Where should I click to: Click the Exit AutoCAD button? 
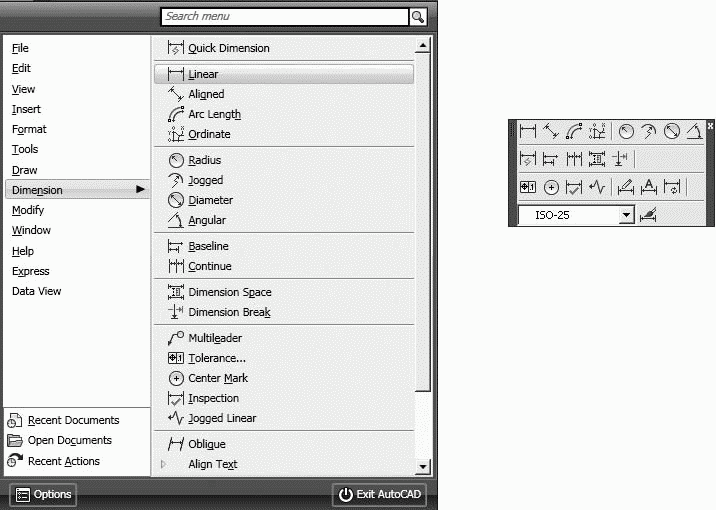[381, 494]
